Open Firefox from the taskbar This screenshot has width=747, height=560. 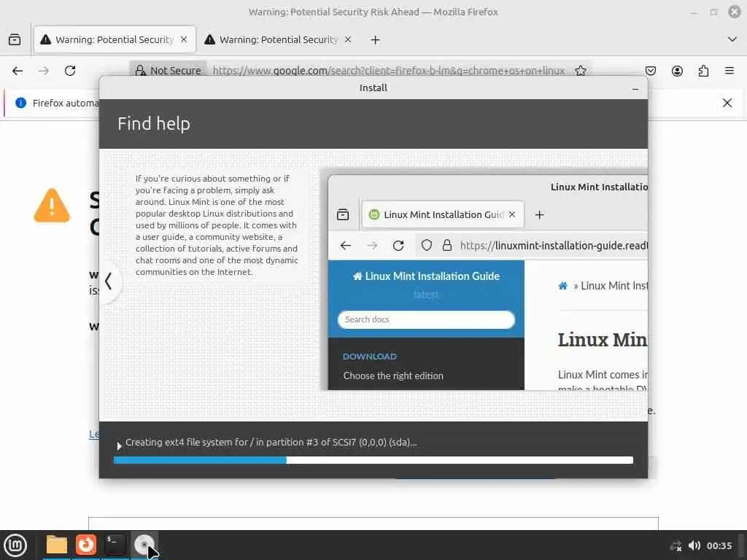pyautogui.click(x=86, y=545)
